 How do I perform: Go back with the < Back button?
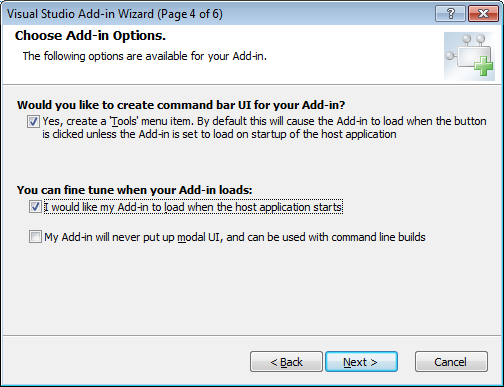pos(286,362)
